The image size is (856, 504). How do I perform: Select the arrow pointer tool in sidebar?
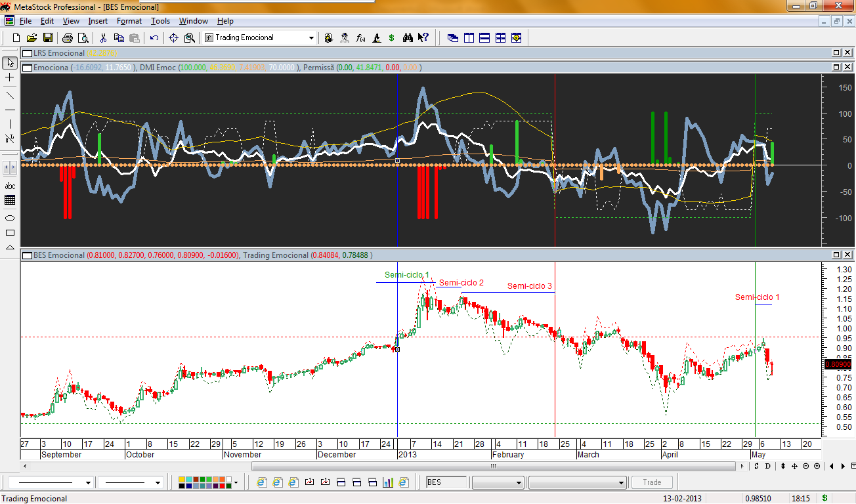[x=10, y=63]
